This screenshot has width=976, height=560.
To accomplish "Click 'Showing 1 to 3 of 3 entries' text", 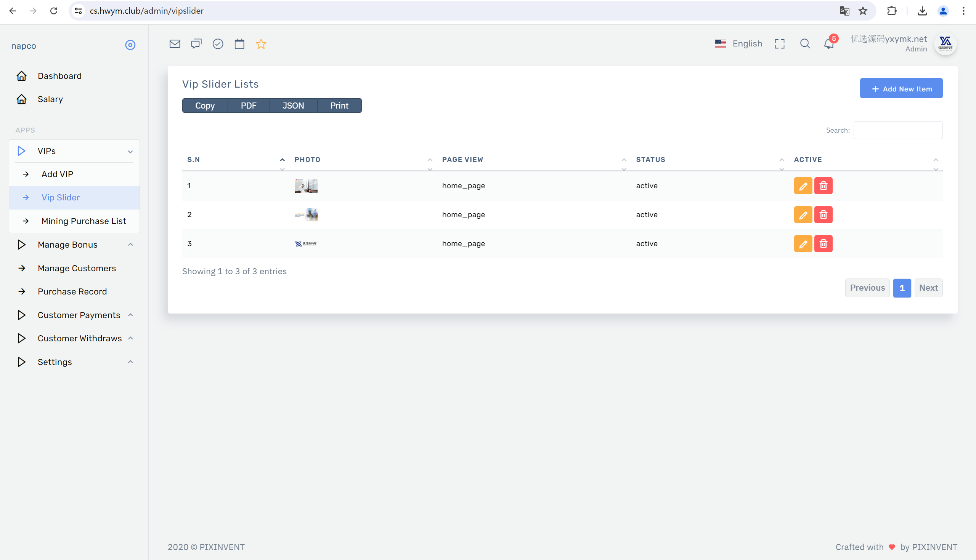I will pyautogui.click(x=234, y=271).
